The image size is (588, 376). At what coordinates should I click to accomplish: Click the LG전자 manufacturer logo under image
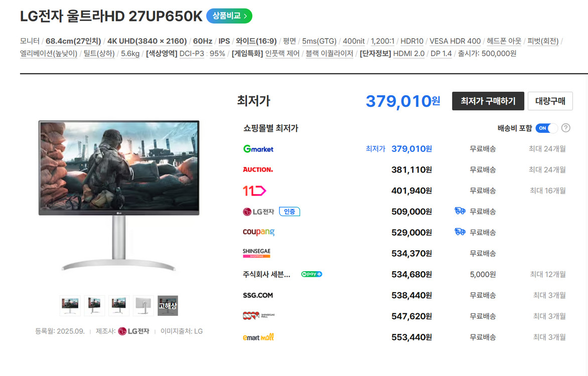[133, 331]
